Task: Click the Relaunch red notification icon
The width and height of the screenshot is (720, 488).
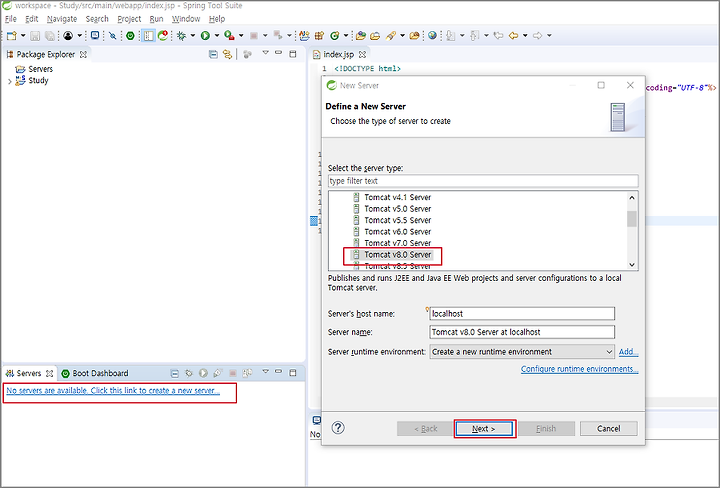Action: (x=163, y=35)
